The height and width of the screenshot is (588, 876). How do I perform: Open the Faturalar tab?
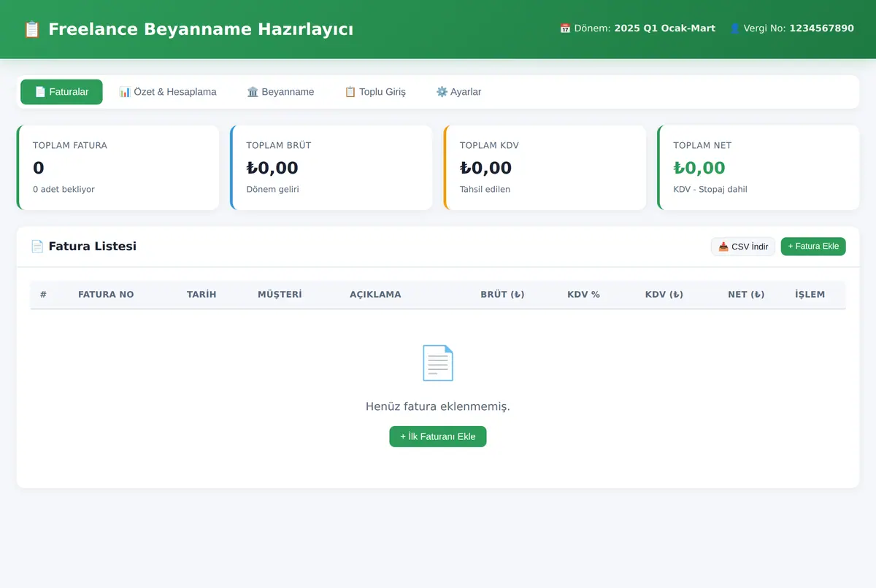point(61,92)
